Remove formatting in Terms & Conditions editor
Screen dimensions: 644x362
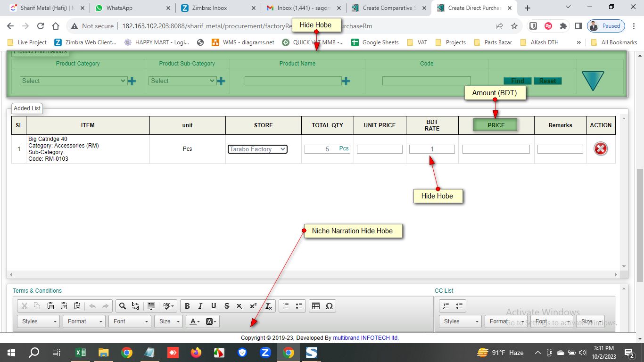[x=268, y=306]
